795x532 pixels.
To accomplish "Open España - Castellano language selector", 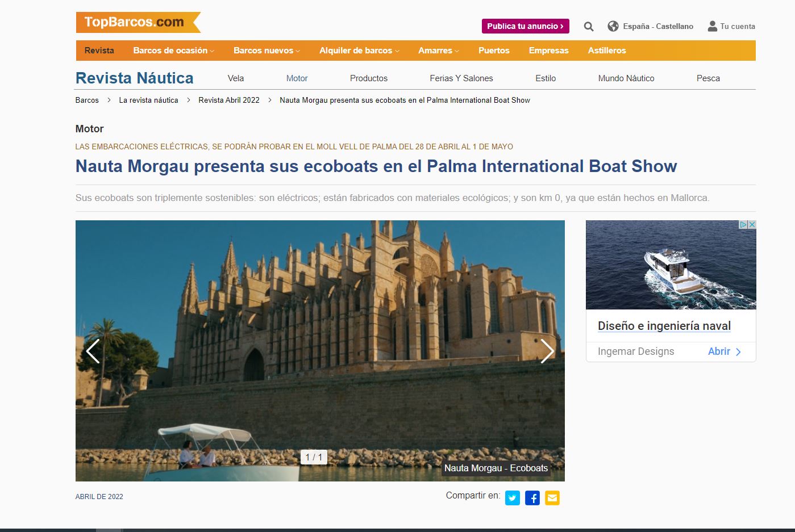I will pyautogui.click(x=658, y=26).
